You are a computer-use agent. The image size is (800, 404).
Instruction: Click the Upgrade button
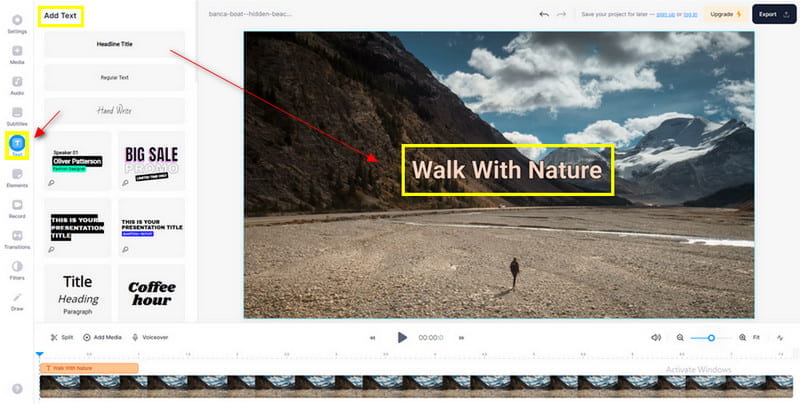[726, 14]
